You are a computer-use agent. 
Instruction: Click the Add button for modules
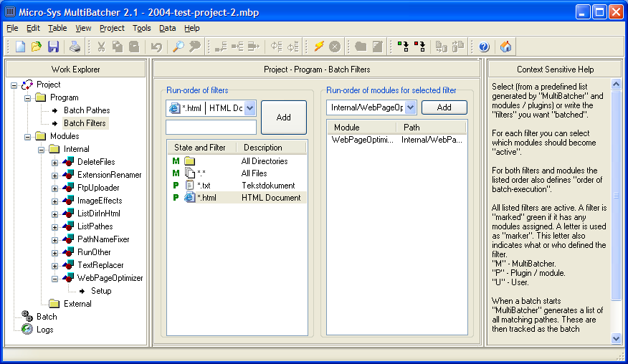coord(444,107)
